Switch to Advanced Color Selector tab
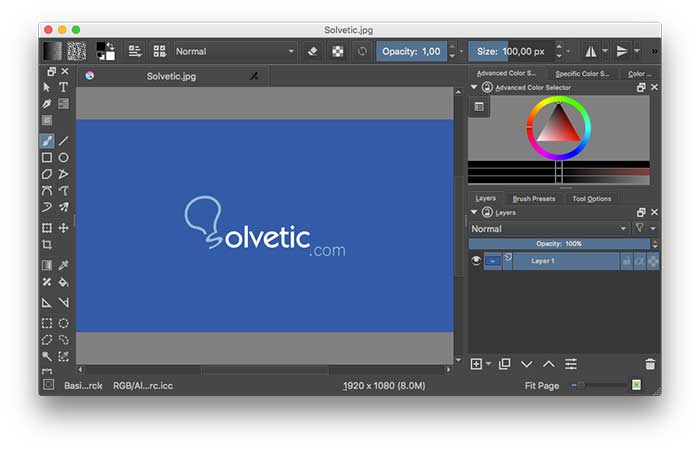 (506, 73)
